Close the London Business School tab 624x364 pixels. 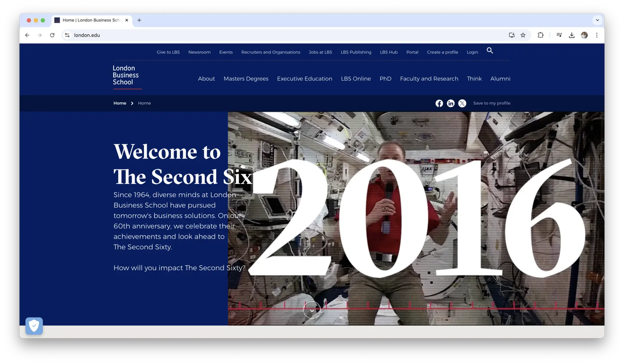127,20
